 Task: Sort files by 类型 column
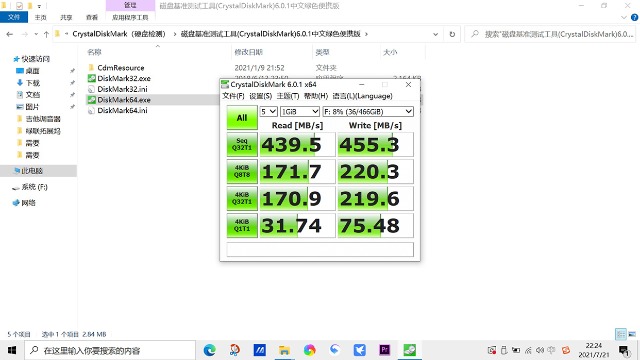point(322,52)
